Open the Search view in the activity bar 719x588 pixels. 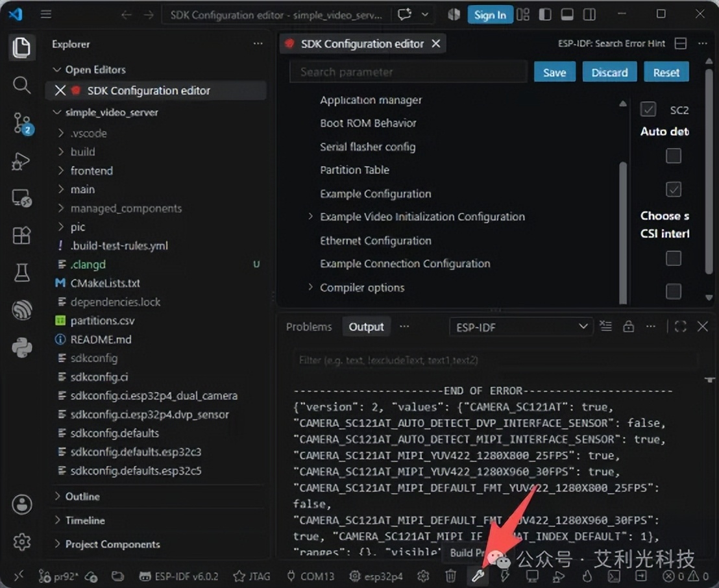coord(21,85)
